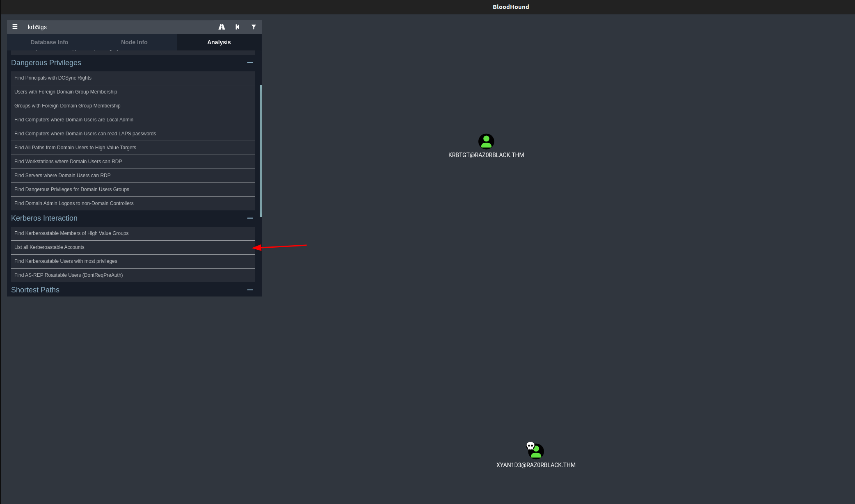Collapse the Kerberos Interaction section
This screenshot has height=504, width=855.
[250, 218]
